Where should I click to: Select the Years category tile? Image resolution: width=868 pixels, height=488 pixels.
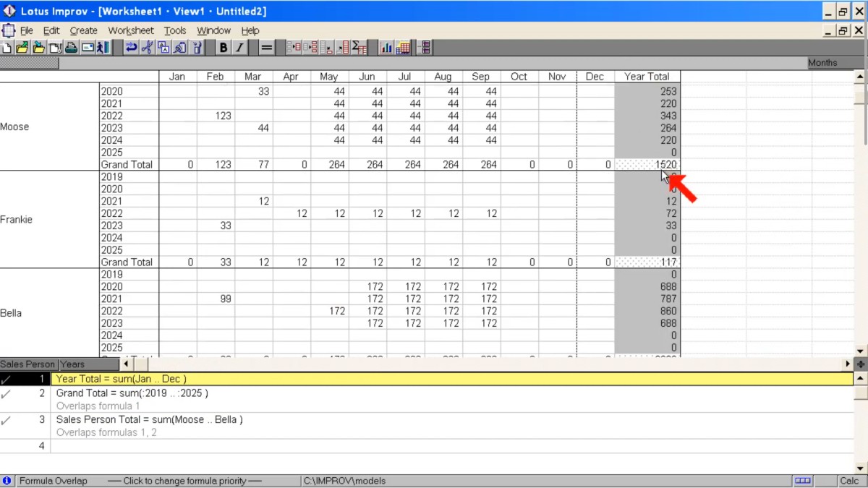[88, 364]
